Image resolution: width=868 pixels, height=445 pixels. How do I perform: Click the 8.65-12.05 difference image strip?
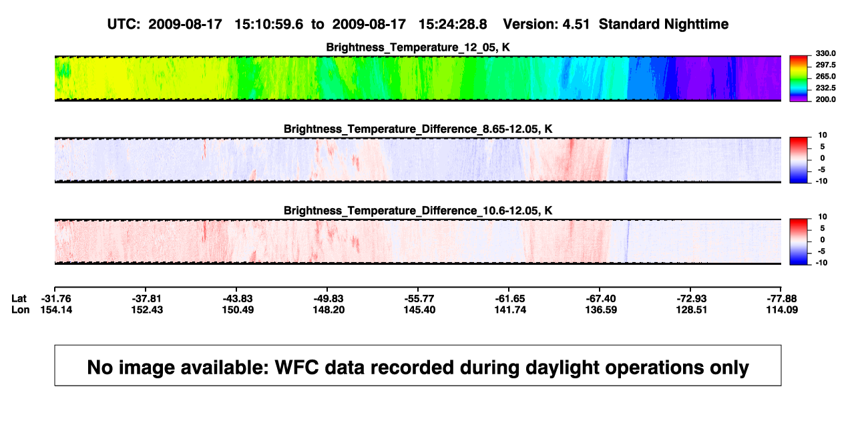[x=417, y=160]
